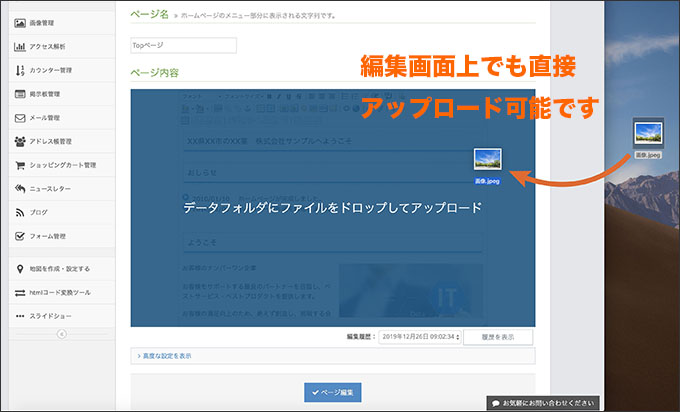680x412 pixels.
Task: Open アドレス帳管理 via its people icon
Action: (20, 141)
